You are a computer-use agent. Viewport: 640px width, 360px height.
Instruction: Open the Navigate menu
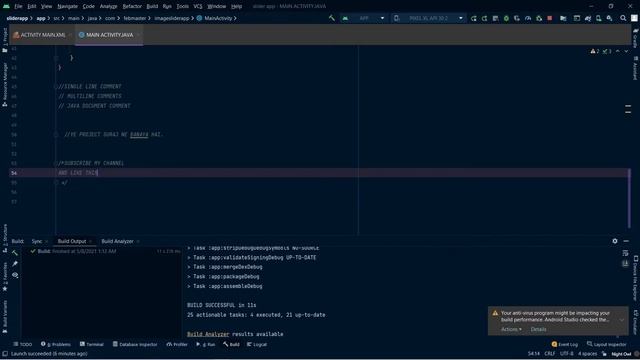67,6
